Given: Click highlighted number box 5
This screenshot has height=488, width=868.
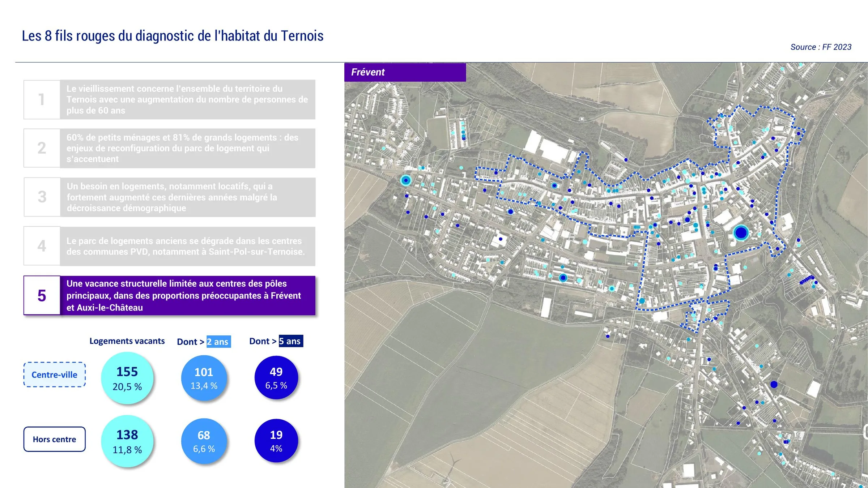Looking at the screenshot, I should pos(42,295).
